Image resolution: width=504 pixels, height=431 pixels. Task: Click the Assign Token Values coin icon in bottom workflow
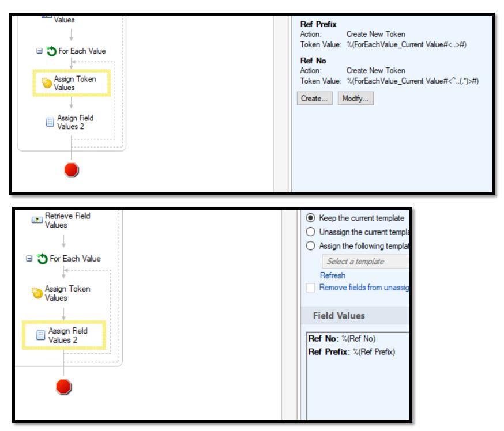37,293
